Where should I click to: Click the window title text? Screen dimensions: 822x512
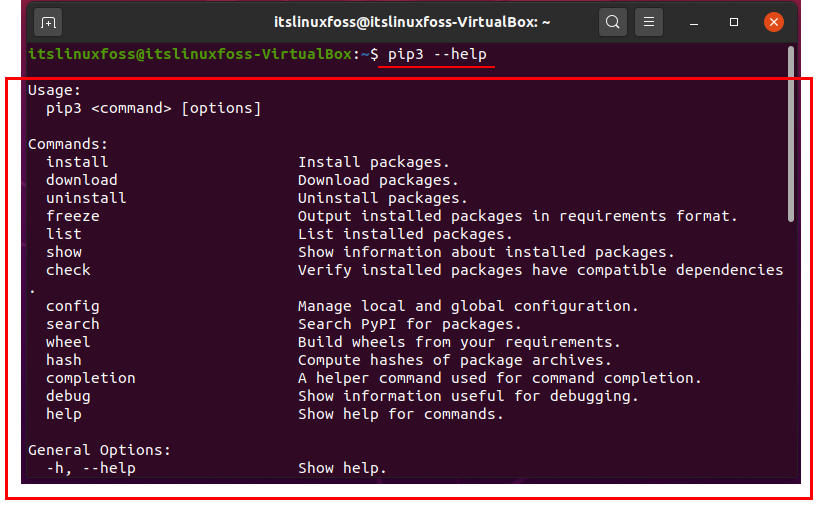click(412, 22)
